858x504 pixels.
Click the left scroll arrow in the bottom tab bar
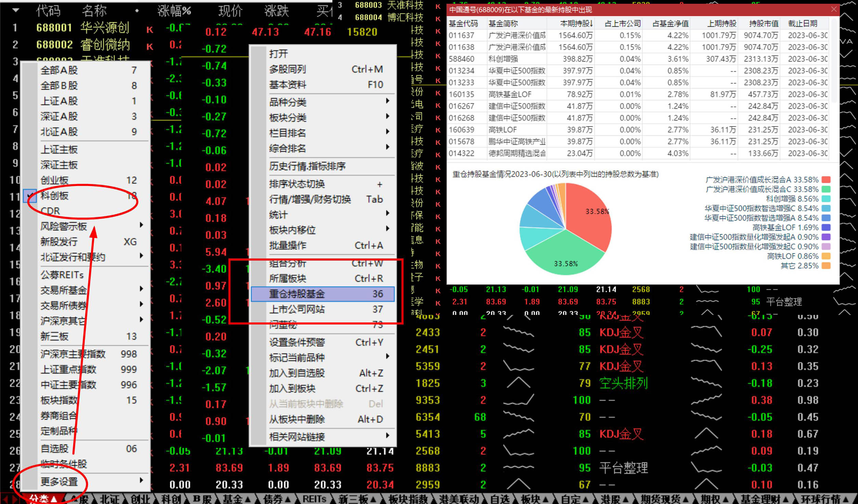pyautogui.click(x=5, y=499)
